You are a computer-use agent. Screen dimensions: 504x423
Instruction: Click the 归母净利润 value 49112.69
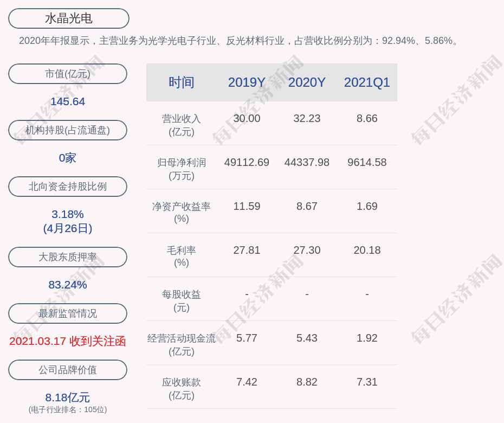(x=247, y=162)
